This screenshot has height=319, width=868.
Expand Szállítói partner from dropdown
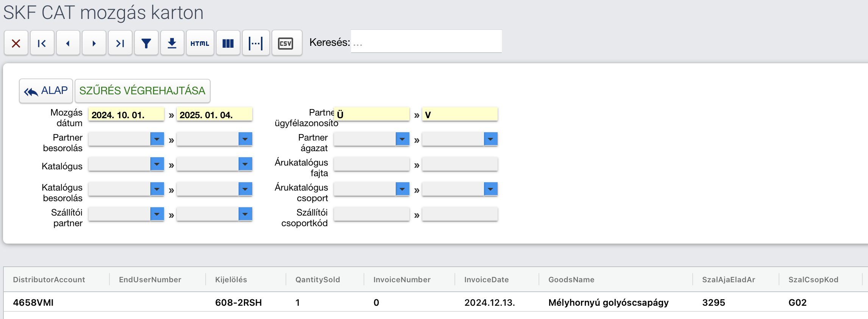pos(157,214)
